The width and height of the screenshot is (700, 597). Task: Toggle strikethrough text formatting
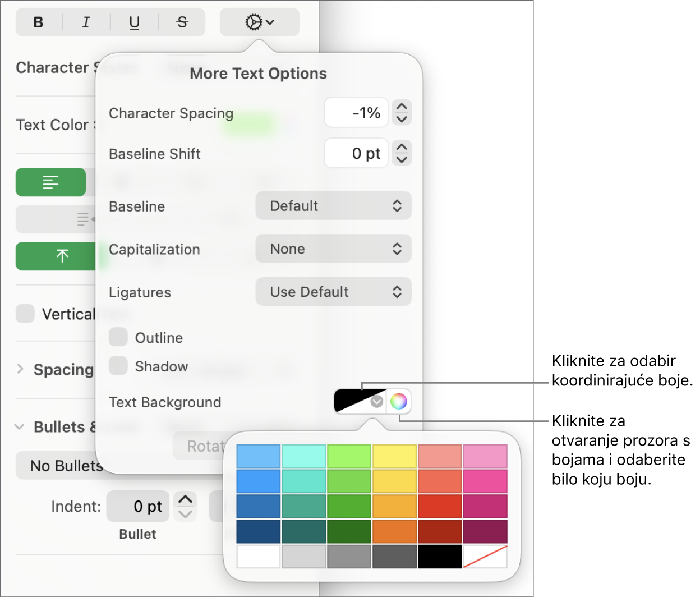(x=182, y=22)
